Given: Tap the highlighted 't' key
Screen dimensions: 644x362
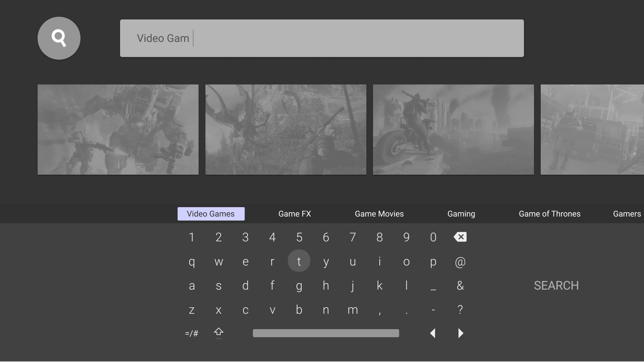Looking at the screenshot, I should click(299, 261).
